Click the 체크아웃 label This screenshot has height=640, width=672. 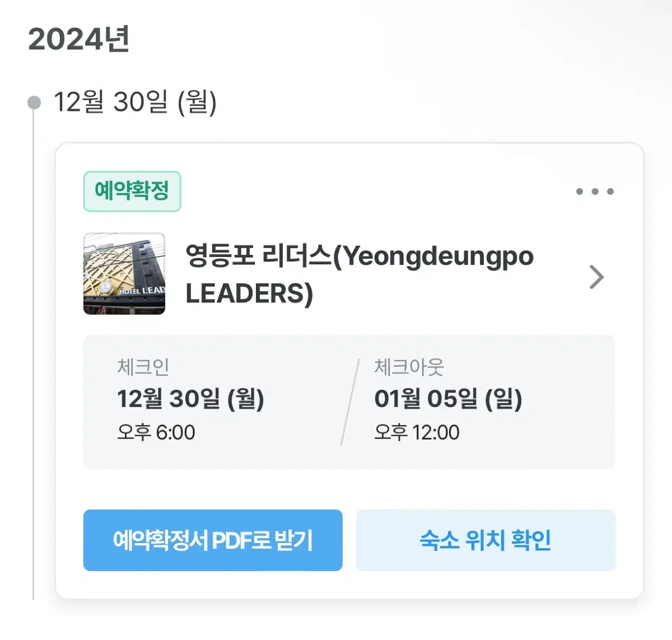point(409,367)
